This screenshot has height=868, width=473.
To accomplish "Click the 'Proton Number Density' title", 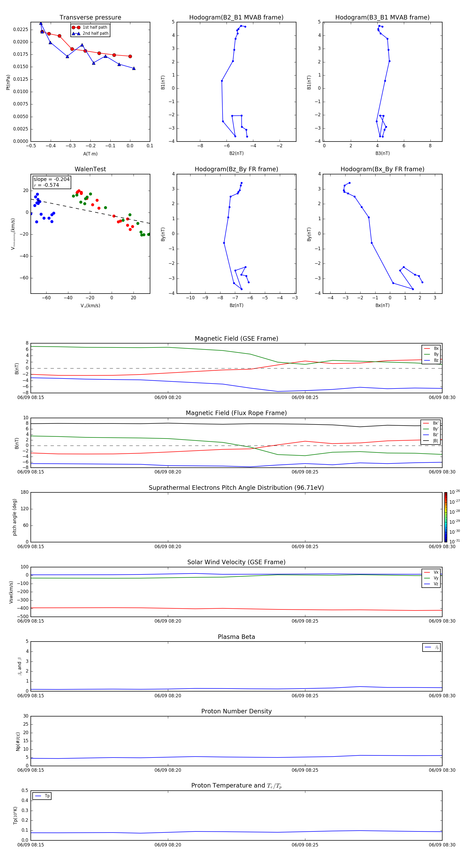I will pos(236,711).
